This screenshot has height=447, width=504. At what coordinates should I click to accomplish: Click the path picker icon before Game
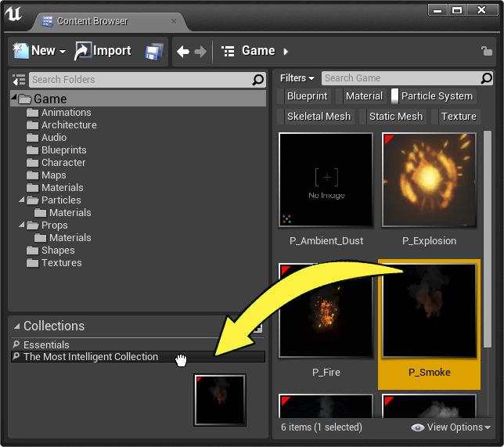pyautogui.click(x=228, y=52)
